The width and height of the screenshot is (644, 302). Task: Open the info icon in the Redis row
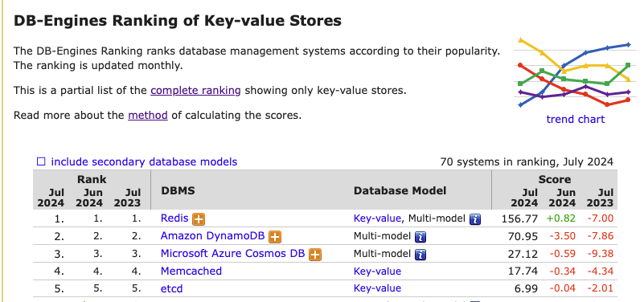pyautogui.click(x=475, y=219)
